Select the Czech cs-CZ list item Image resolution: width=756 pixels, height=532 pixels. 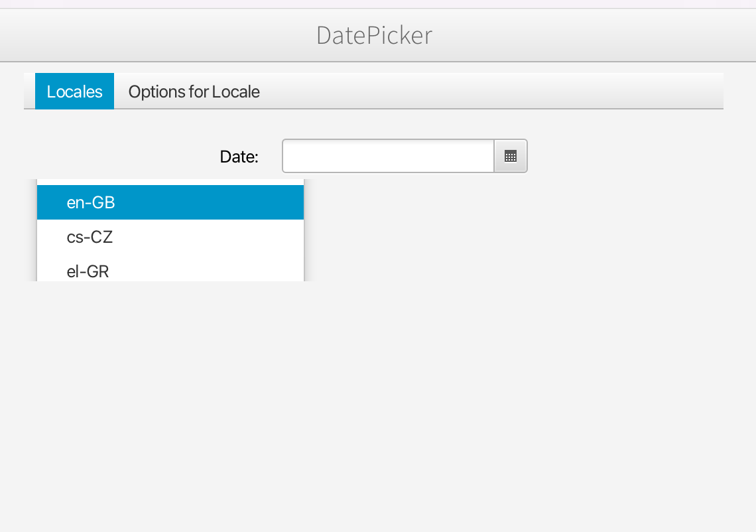(170, 237)
